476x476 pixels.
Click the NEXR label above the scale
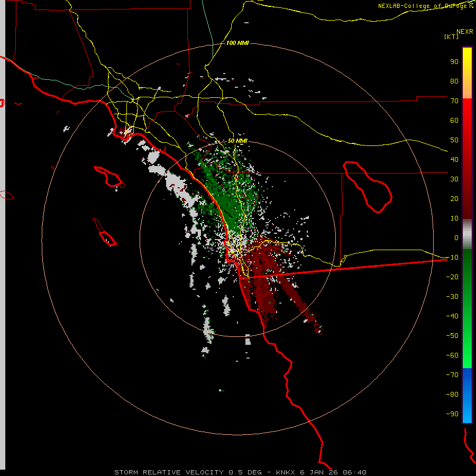tap(464, 32)
